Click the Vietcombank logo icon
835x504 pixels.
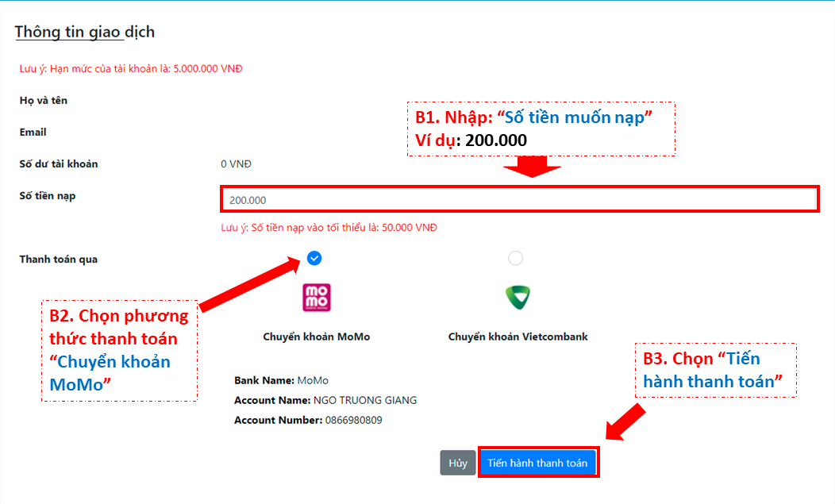tap(518, 298)
